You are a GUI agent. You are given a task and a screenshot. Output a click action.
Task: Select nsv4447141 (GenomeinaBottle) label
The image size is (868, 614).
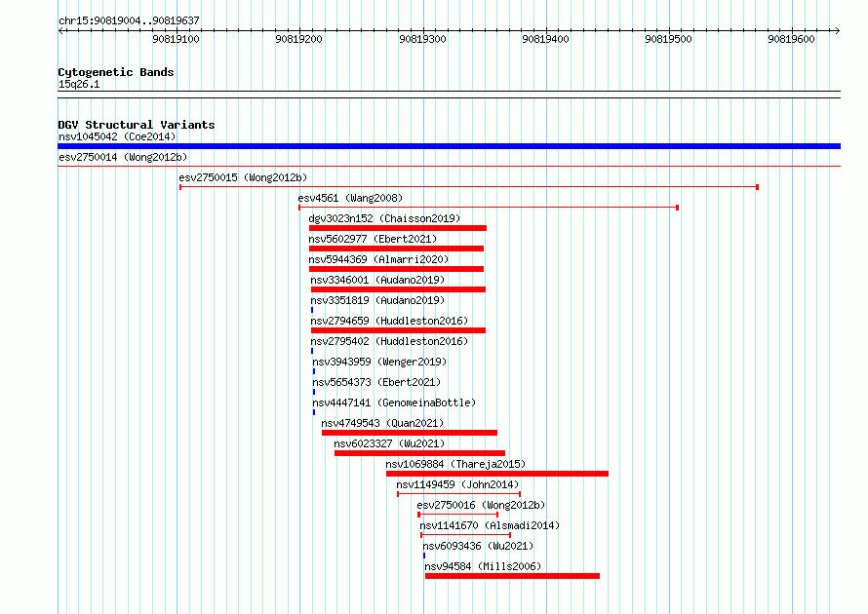tap(394, 403)
